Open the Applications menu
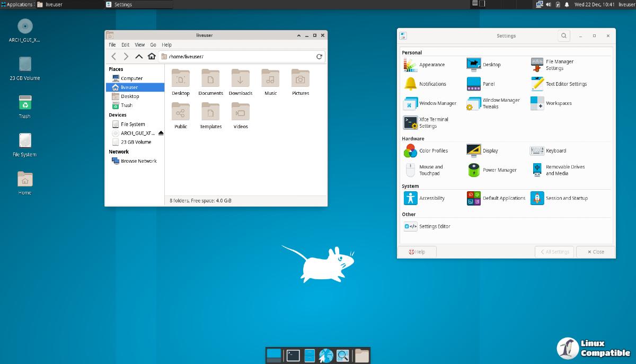 pos(17,4)
